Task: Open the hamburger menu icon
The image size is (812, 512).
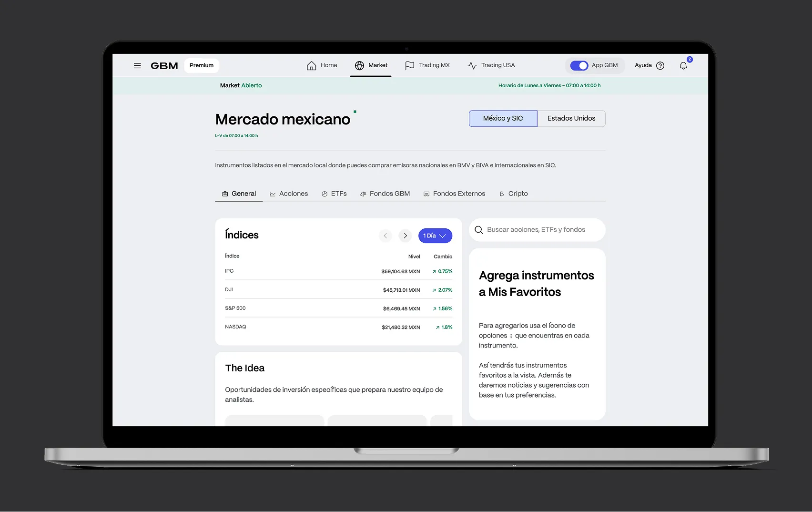Action: (137, 66)
